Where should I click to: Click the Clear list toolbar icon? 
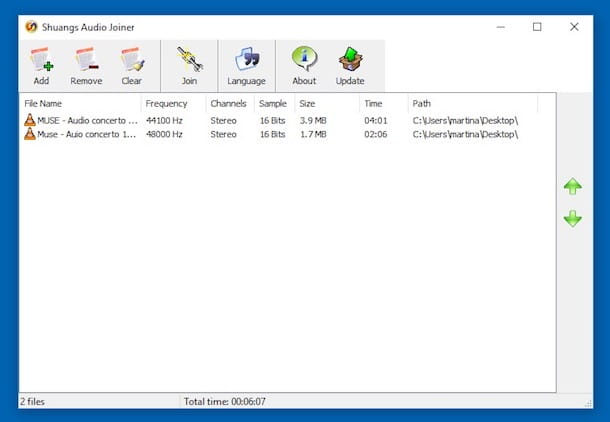click(x=131, y=66)
